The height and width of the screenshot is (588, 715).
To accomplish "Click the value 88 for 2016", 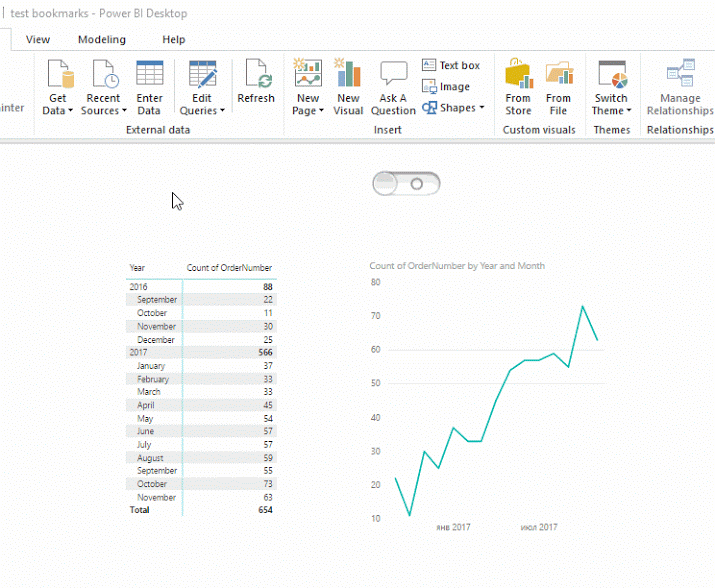I will (x=268, y=287).
